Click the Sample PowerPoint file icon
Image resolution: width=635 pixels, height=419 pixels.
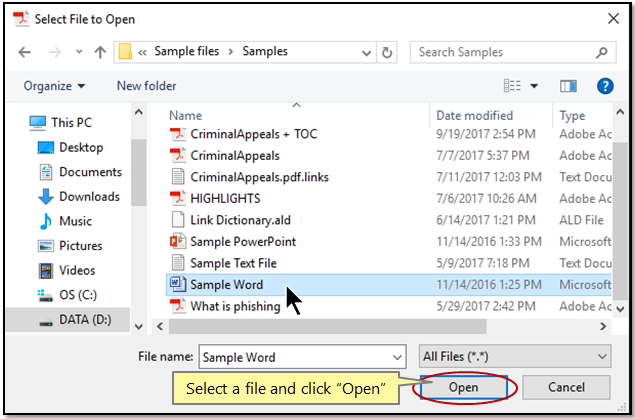pyautogui.click(x=178, y=241)
